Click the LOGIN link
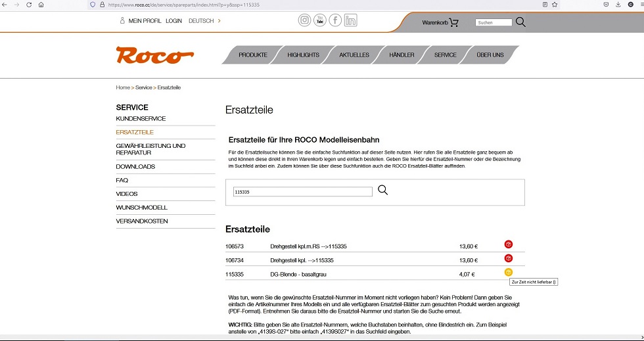 pyautogui.click(x=173, y=21)
